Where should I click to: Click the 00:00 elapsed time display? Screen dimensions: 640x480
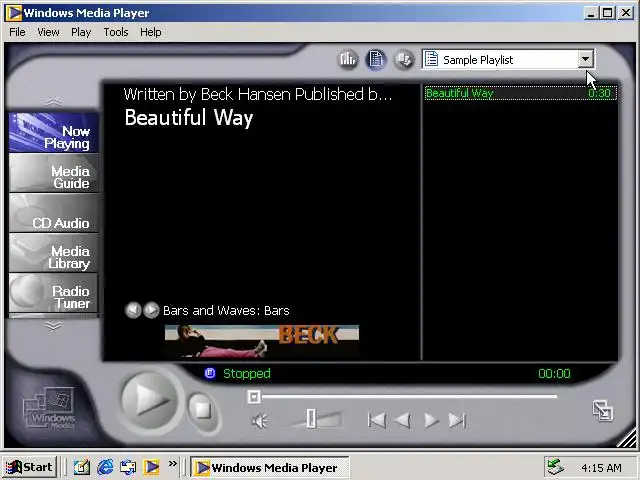click(x=554, y=373)
